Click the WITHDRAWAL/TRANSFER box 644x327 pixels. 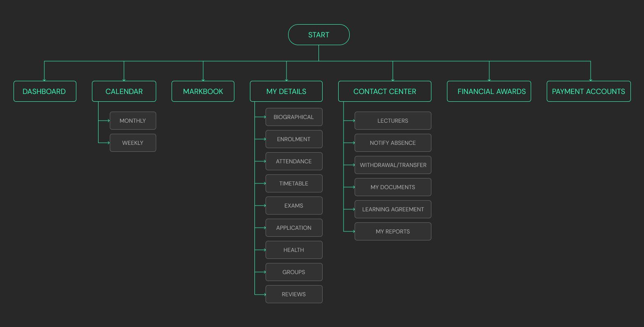pyautogui.click(x=393, y=165)
